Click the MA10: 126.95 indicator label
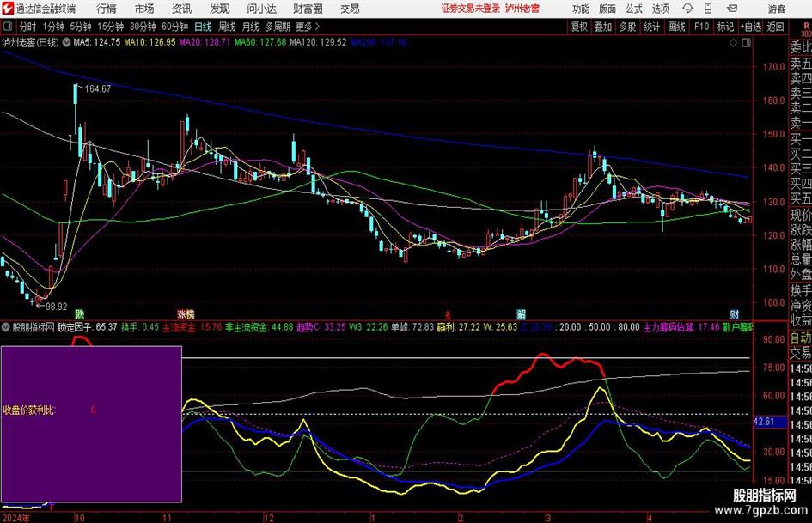The height and width of the screenshot is (523, 812). tap(150, 42)
